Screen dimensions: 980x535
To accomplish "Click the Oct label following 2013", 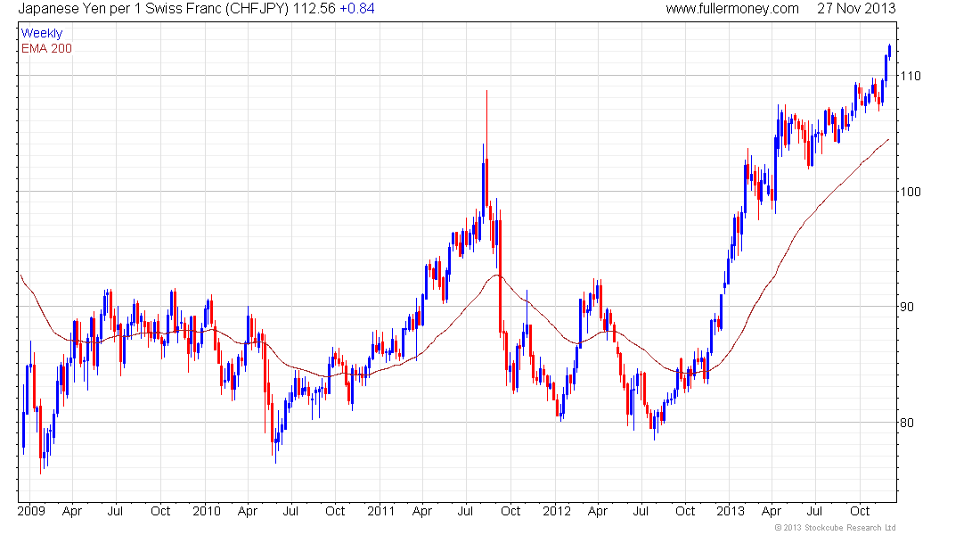I will (x=860, y=511).
